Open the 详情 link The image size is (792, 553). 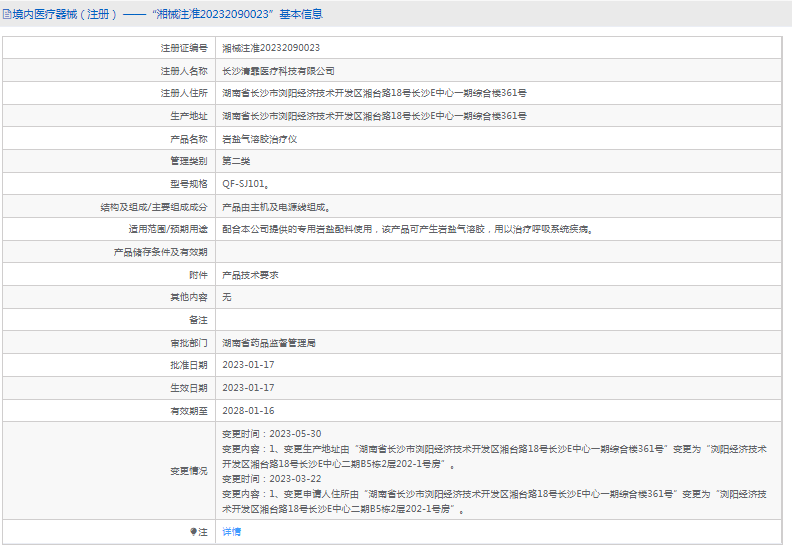pyautogui.click(x=231, y=532)
